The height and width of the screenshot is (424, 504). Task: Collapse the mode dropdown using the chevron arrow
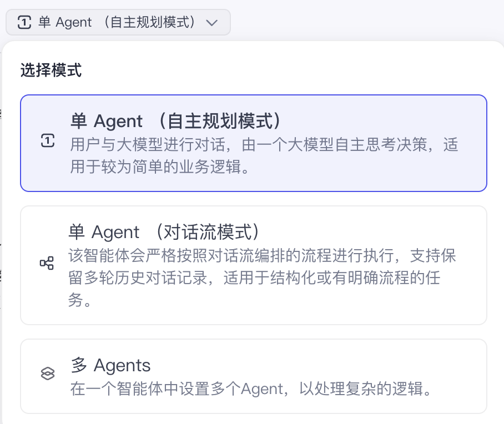pyautogui.click(x=211, y=23)
